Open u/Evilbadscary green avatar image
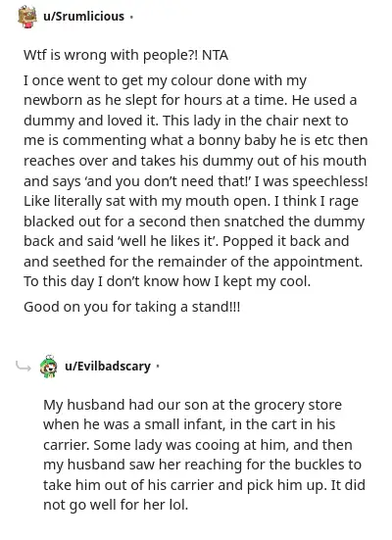Image resolution: width=392 pixels, height=540 pixels. click(49, 367)
